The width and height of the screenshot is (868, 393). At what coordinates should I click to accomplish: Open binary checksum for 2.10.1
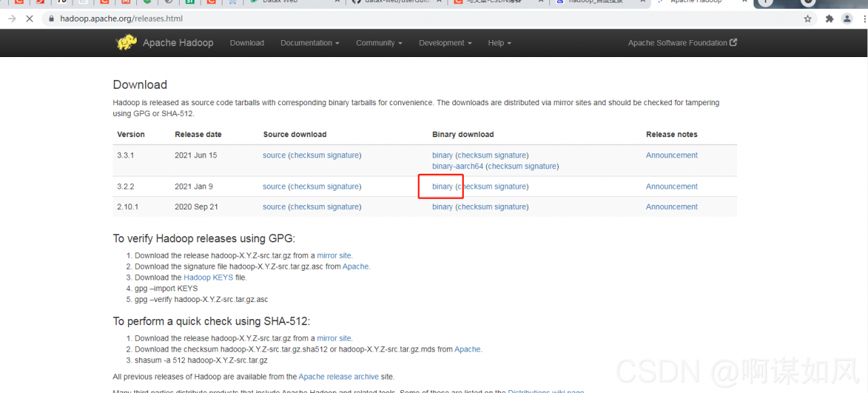click(x=475, y=207)
